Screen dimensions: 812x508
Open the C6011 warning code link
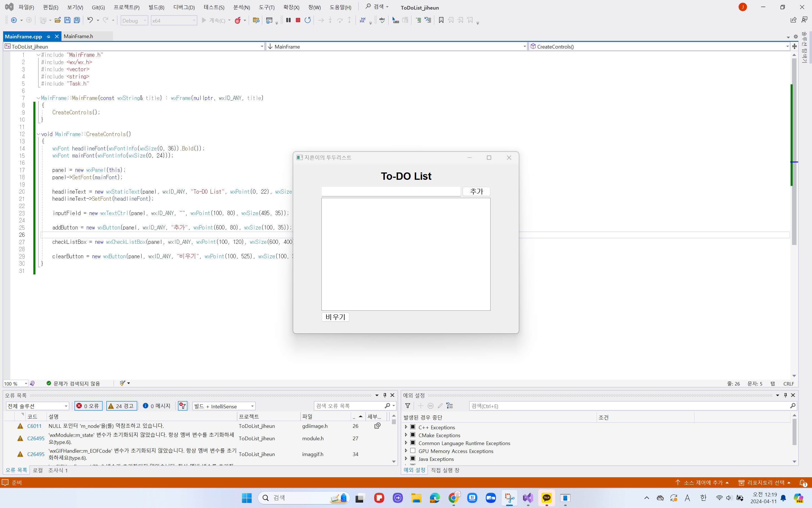[x=34, y=426]
